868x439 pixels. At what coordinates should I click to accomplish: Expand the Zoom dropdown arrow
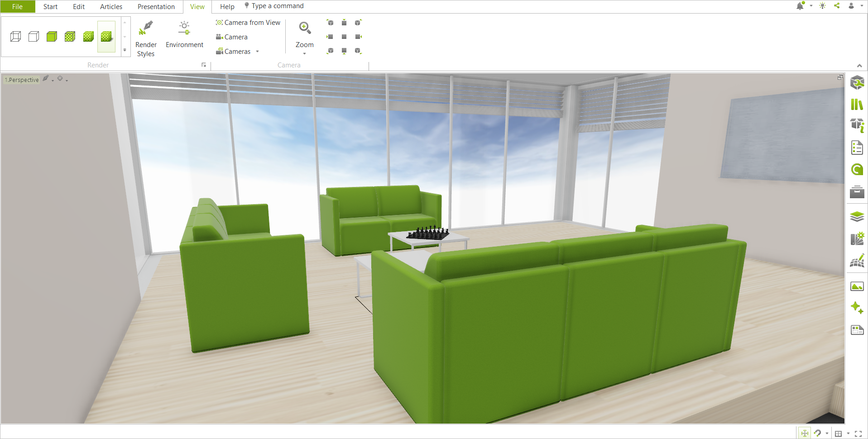305,54
